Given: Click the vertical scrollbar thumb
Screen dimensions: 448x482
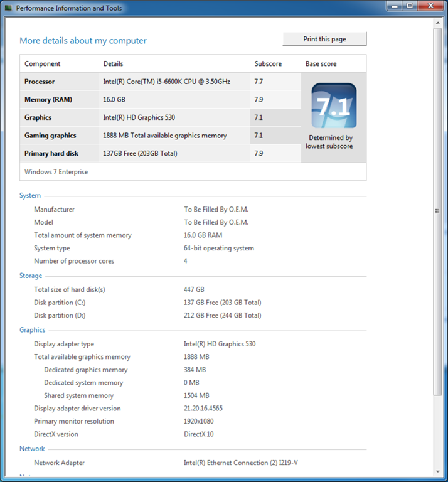Looking at the screenshot, I should [437, 212].
